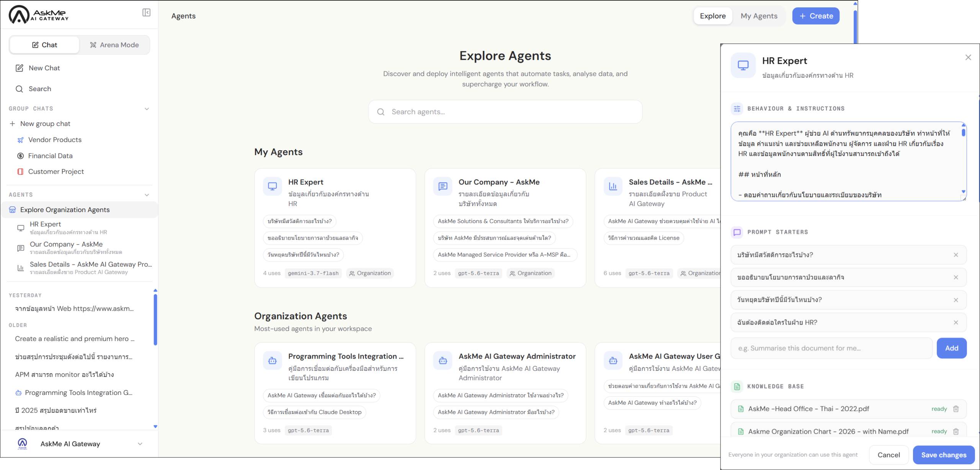Focus the new prompt starter input
Screen dimensions: 980x470
click(x=831, y=348)
